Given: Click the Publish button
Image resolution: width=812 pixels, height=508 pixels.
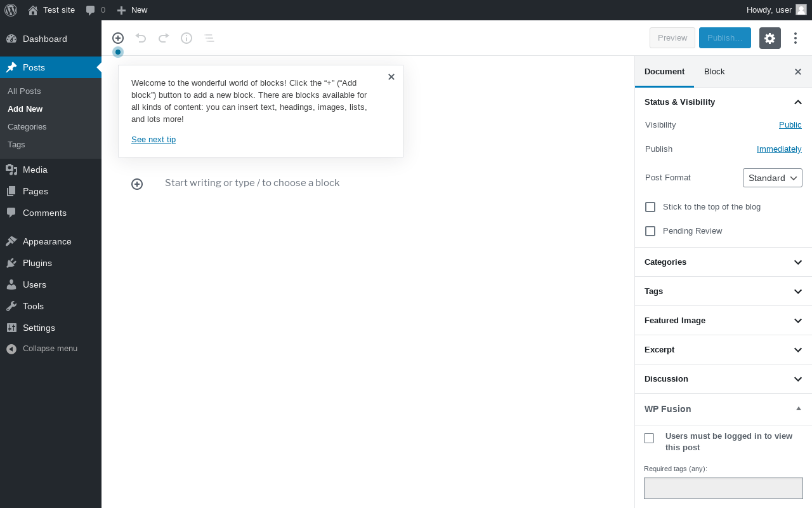Looking at the screenshot, I should click(724, 38).
